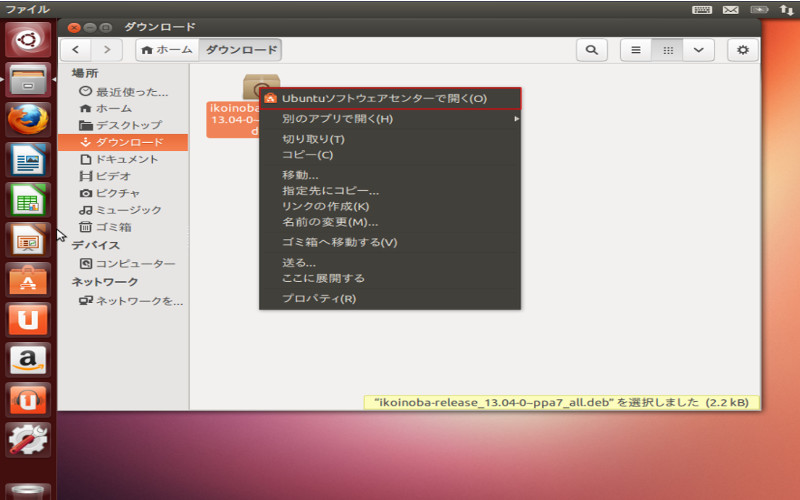Choose Ubuntuソフトウェアセンターで開く(O)
This screenshot has width=800, height=500.
pyautogui.click(x=390, y=98)
